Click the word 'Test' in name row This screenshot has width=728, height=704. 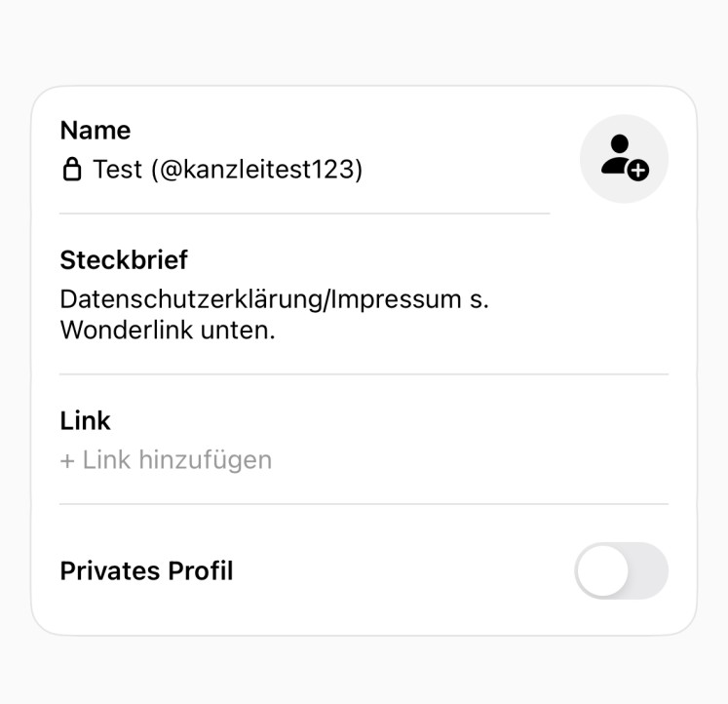click(116, 170)
